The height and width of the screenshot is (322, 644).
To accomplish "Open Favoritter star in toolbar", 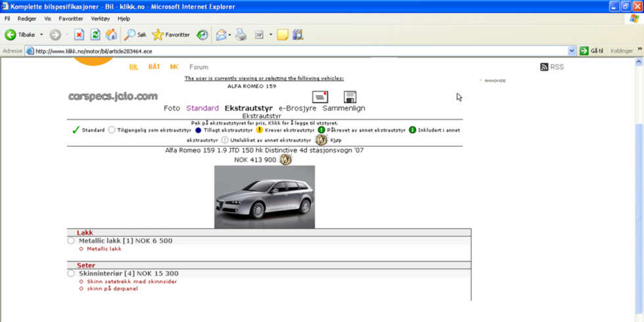I will (170, 35).
